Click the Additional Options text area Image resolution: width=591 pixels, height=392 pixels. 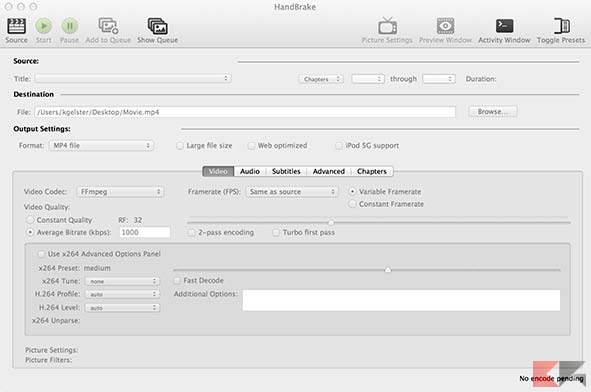point(401,300)
